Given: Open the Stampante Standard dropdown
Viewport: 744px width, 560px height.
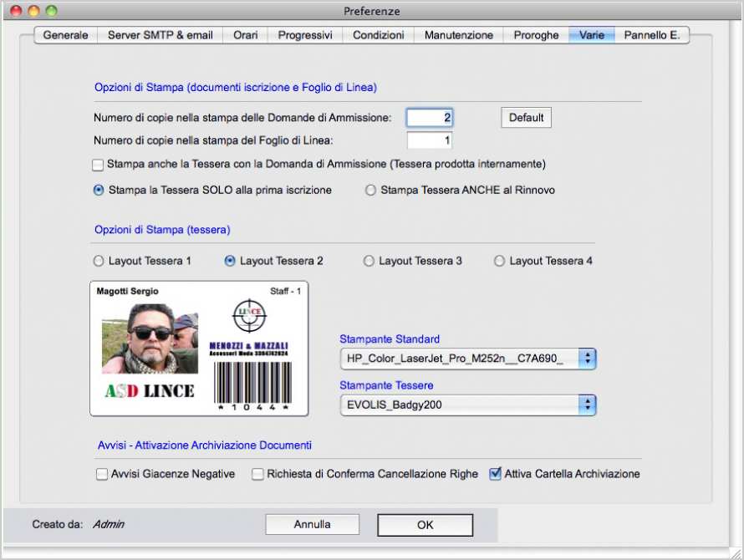Looking at the screenshot, I should [x=467, y=359].
